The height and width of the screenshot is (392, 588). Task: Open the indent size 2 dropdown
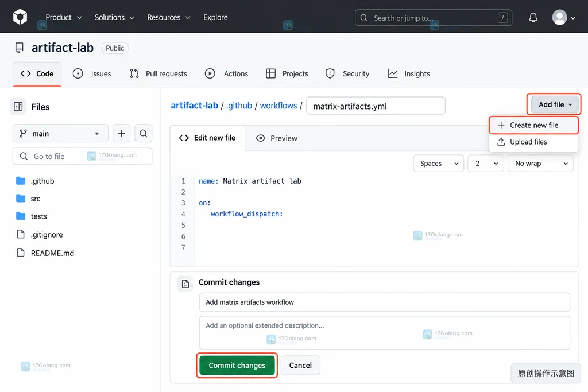click(486, 164)
